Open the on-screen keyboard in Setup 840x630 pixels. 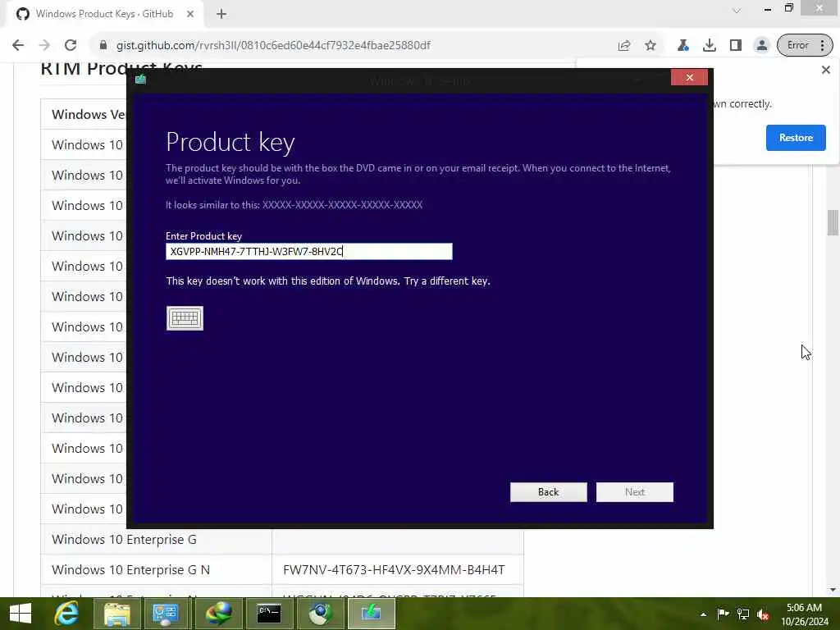point(185,318)
